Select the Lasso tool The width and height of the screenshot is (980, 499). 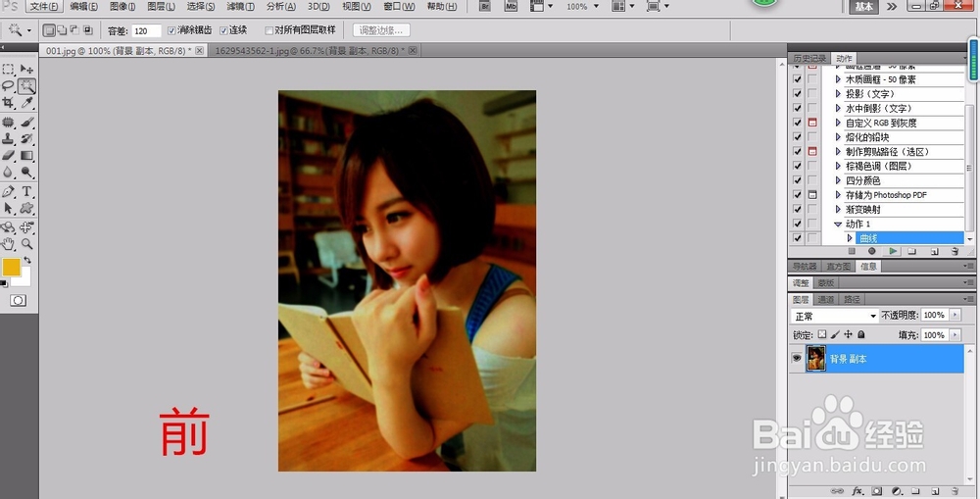(8, 86)
